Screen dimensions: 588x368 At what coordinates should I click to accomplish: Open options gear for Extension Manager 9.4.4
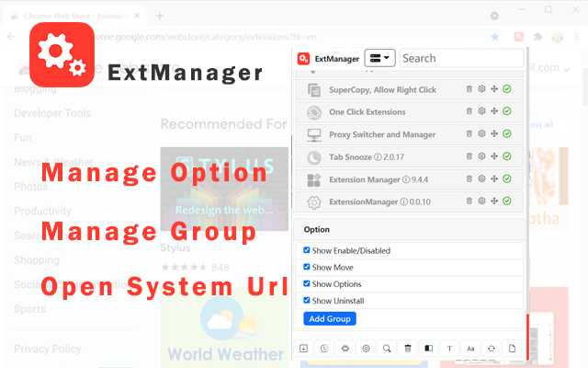click(x=481, y=178)
